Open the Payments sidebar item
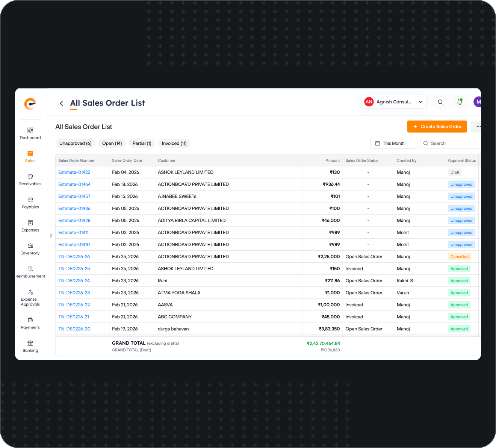 click(30, 323)
